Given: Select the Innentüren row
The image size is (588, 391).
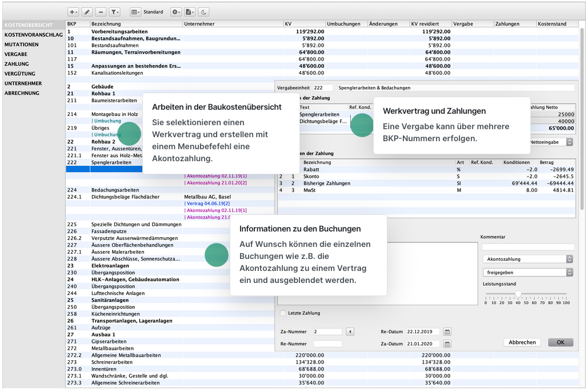Looking at the screenshot, I should pos(322,369).
